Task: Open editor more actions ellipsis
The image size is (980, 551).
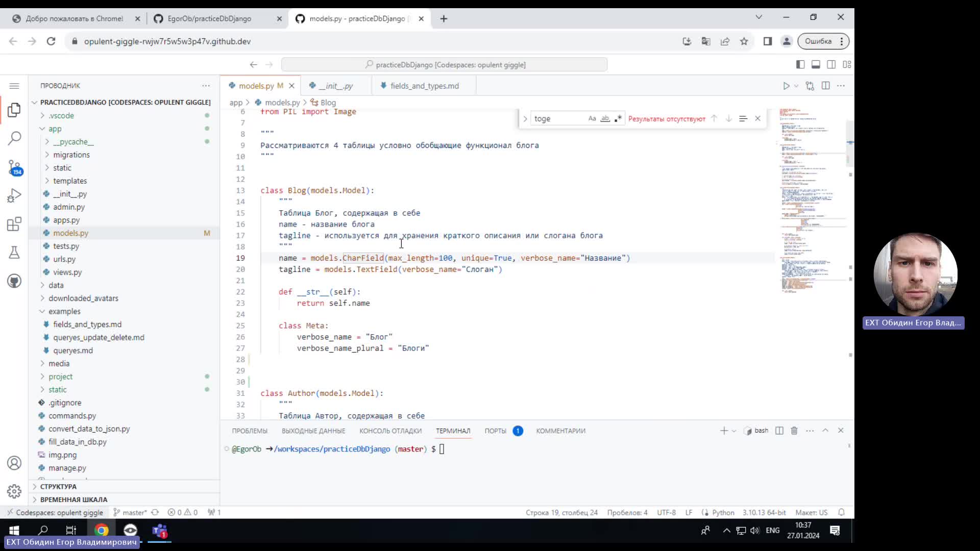Action: pyautogui.click(x=841, y=86)
